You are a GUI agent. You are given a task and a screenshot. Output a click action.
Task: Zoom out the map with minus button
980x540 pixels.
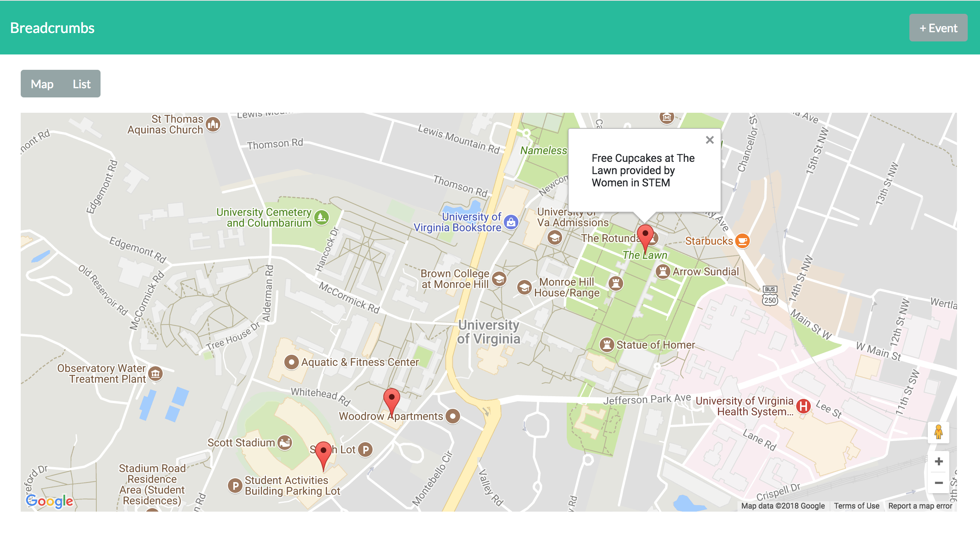(x=939, y=483)
